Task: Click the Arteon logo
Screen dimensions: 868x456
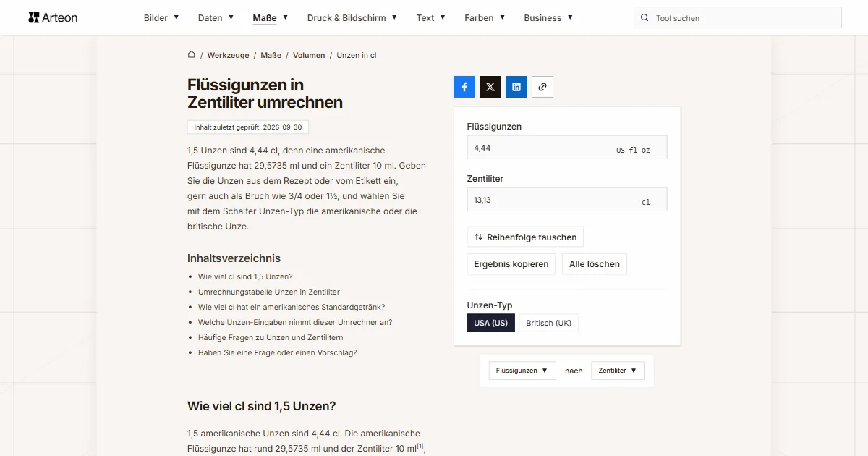Action: 53,17
